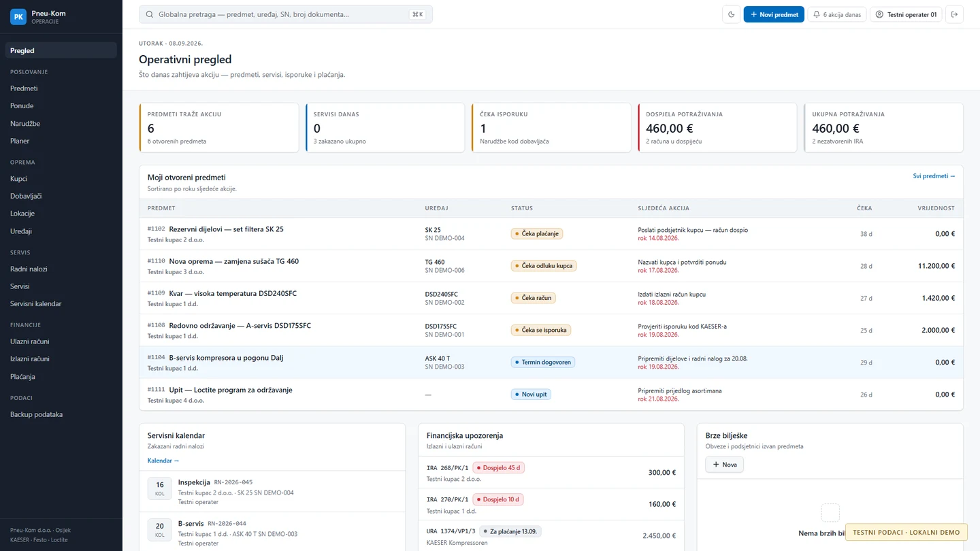Add a quick note with Nova button

[x=724, y=465]
